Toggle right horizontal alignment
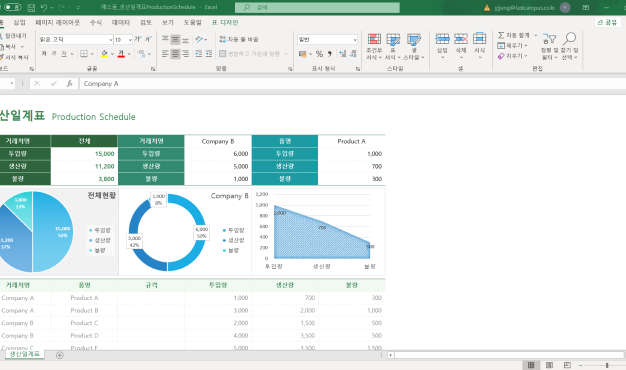Screen dimensions: 626x370 [x=185, y=53]
